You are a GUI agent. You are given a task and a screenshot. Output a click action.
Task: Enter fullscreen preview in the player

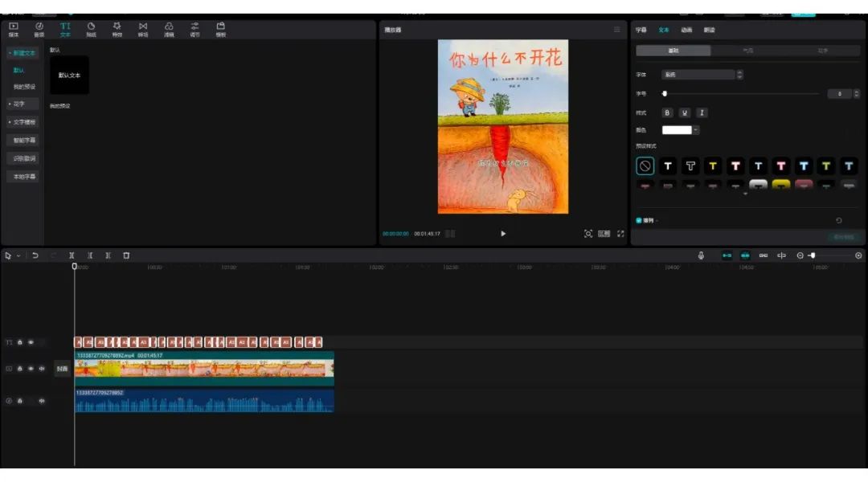pyautogui.click(x=620, y=234)
